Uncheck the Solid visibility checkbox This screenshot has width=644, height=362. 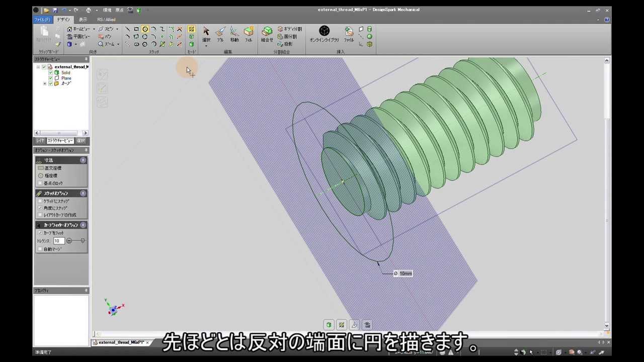coord(51,73)
